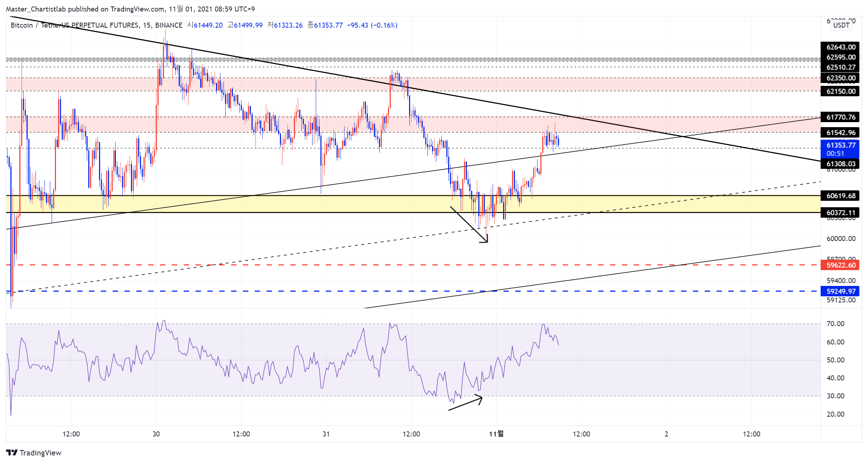This screenshot has height=463, width=868.
Task: Click the '31' date label on time axis
Action: tap(326, 434)
